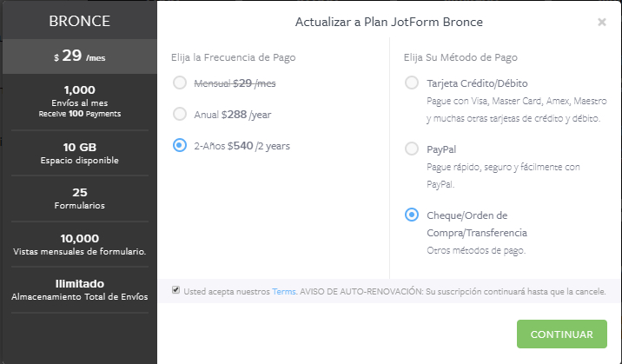
Task: Close the plan upgrade dialog
Action: [x=602, y=22]
